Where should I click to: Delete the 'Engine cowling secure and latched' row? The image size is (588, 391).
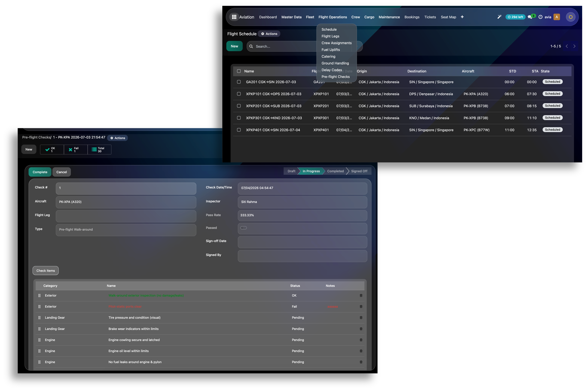pos(361,340)
